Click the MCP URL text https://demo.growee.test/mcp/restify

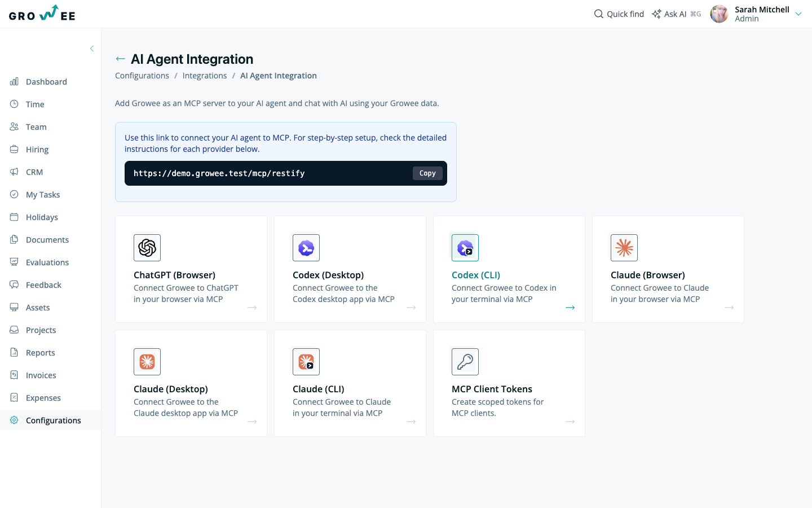point(219,173)
